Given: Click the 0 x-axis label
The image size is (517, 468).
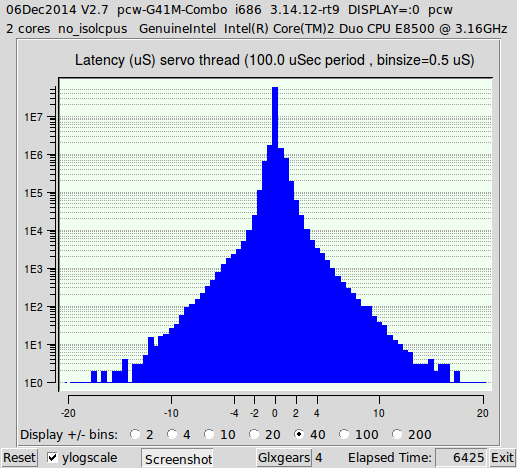Looking at the screenshot, I should 275,413.
